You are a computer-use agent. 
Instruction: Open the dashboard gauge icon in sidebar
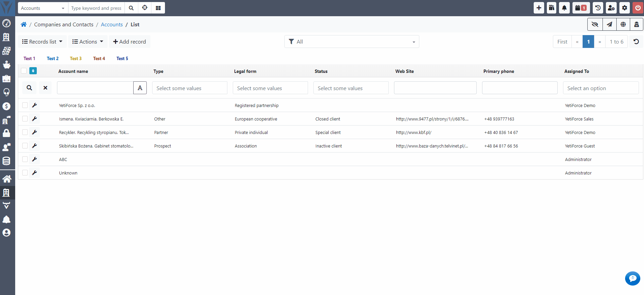6,23
